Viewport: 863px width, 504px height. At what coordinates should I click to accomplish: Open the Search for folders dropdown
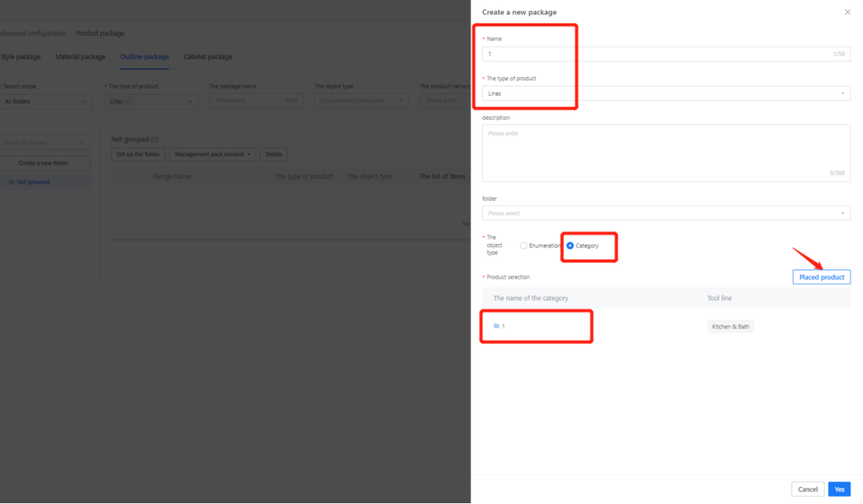(44, 143)
